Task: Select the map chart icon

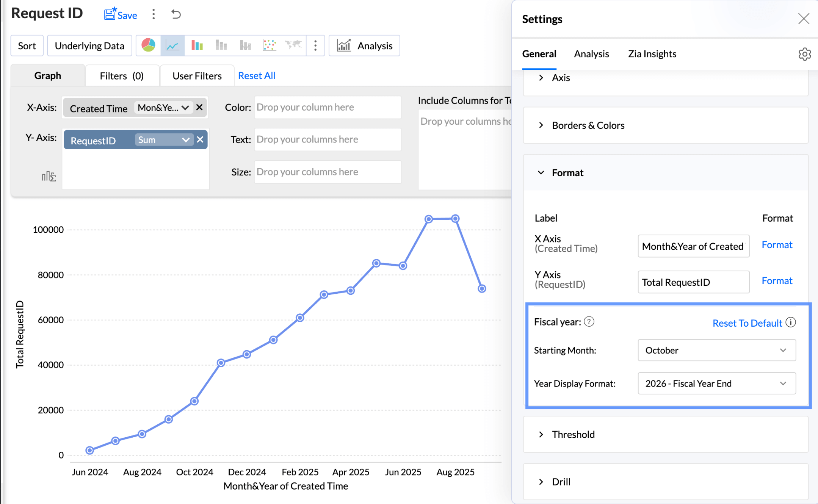Action: pyautogui.click(x=293, y=45)
